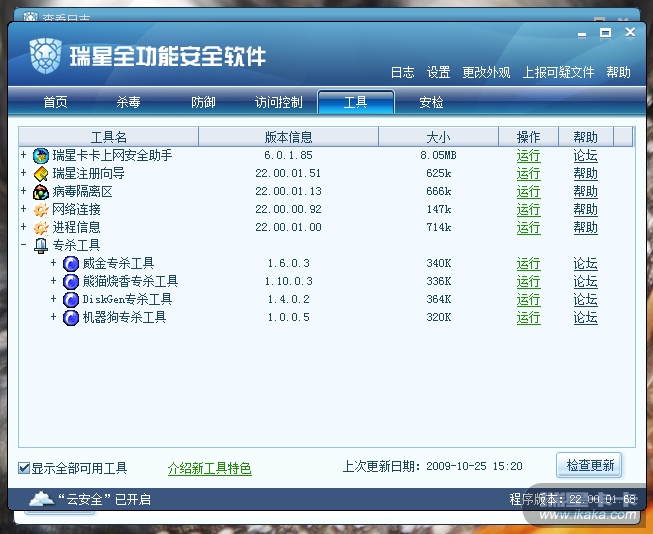
Task: Open 帮助 link for 病毒隔离区
Action: (x=586, y=192)
